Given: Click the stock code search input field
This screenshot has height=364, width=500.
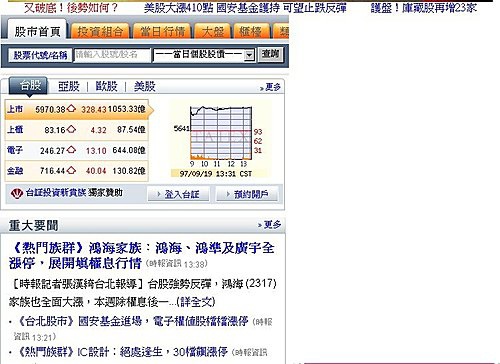Looking at the screenshot, I should [111, 55].
